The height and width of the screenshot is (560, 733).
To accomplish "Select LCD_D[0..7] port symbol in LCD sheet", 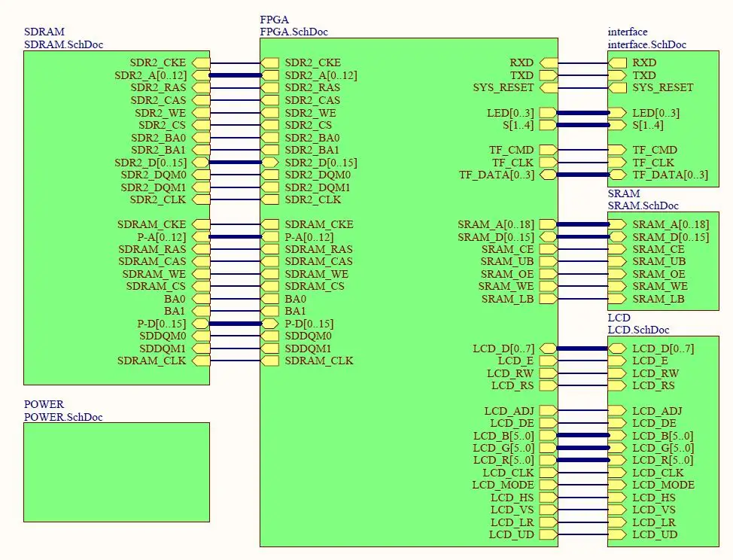I will 618,348.
